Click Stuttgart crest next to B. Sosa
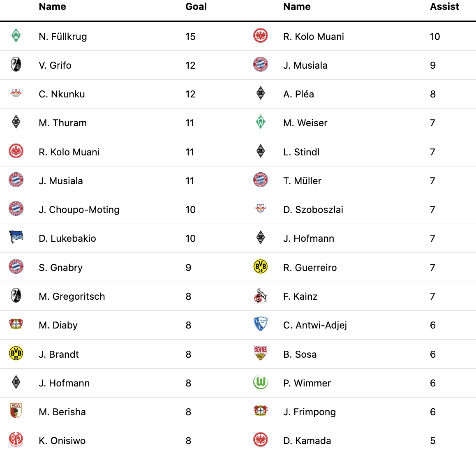Image resolution: width=476 pixels, height=458 pixels. tap(261, 353)
